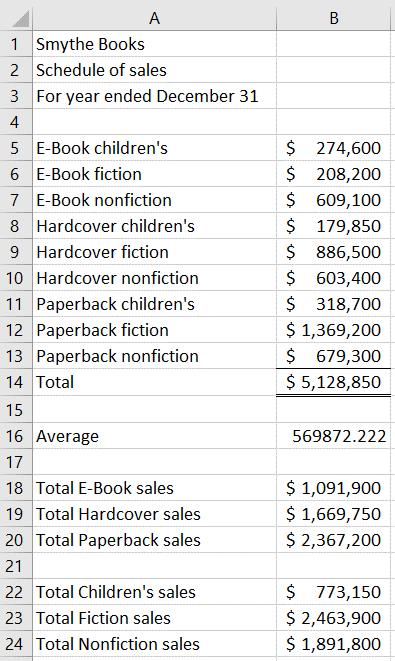Select row 16 header

pyautogui.click(x=16, y=436)
